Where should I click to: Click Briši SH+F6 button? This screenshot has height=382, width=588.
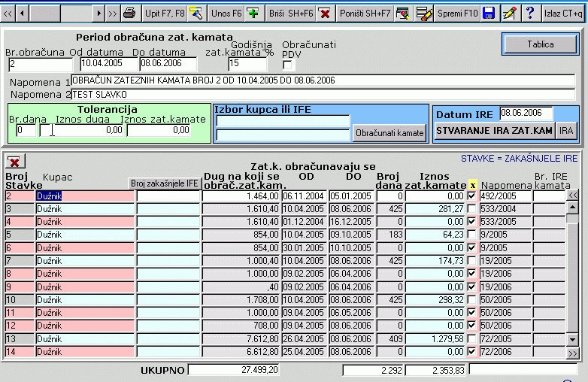tap(291, 14)
